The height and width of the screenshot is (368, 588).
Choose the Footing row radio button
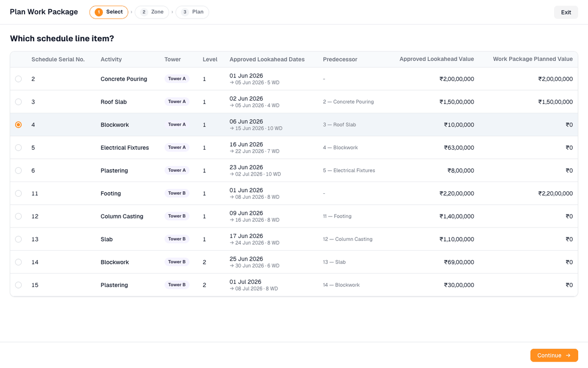pyautogui.click(x=18, y=193)
